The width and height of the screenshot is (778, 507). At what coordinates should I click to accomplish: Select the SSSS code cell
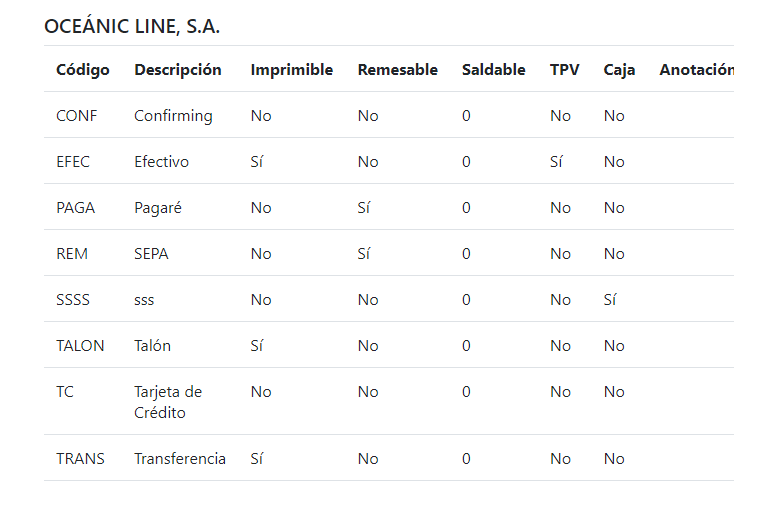[73, 300]
